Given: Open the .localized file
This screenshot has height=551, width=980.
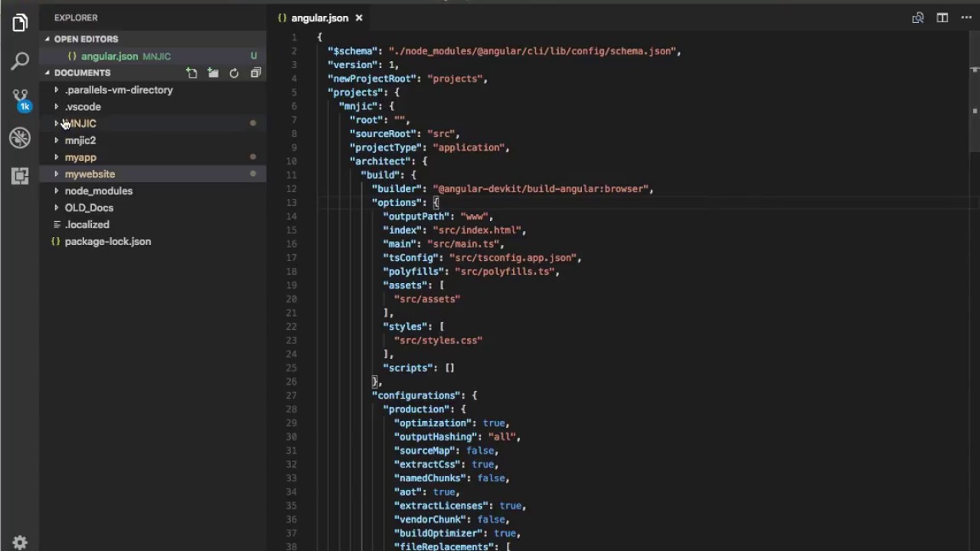Looking at the screenshot, I should coord(152,224).
